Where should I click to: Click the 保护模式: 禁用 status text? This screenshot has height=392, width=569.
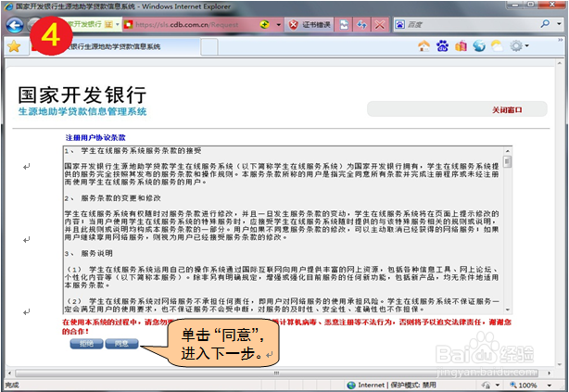413,386
